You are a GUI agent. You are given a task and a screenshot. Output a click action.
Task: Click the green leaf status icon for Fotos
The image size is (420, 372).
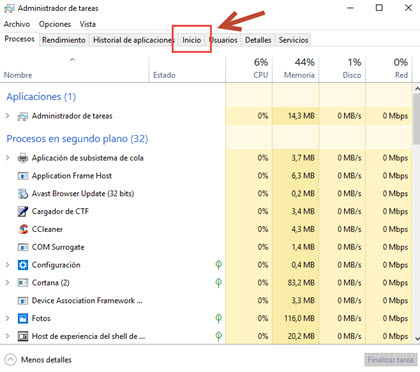pos(218,318)
